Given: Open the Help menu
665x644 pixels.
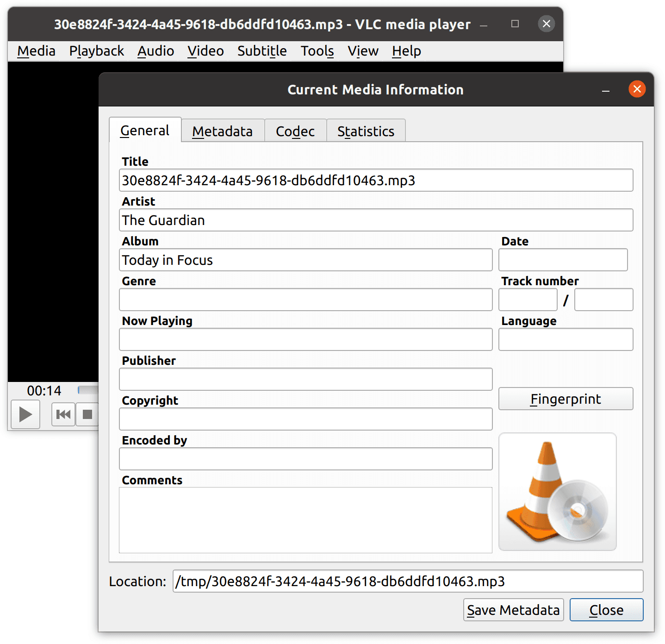Looking at the screenshot, I should coord(405,51).
